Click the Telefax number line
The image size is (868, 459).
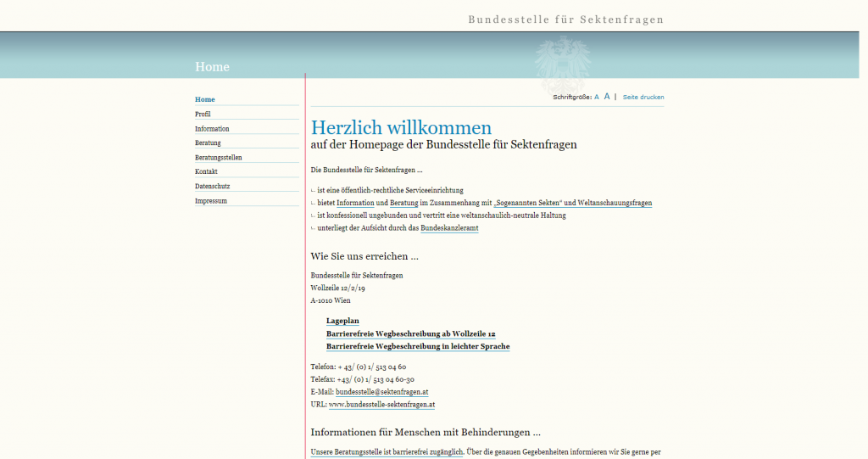[362, 380]
